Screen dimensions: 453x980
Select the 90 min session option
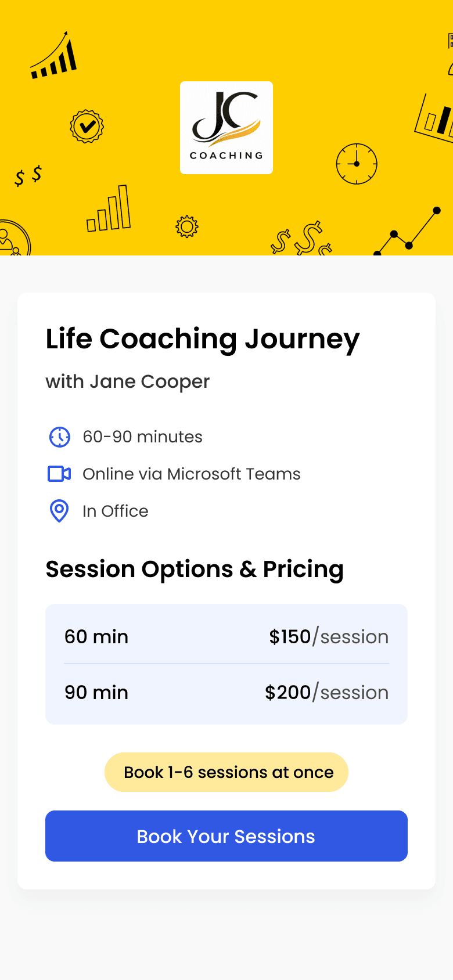click(96, 693)
